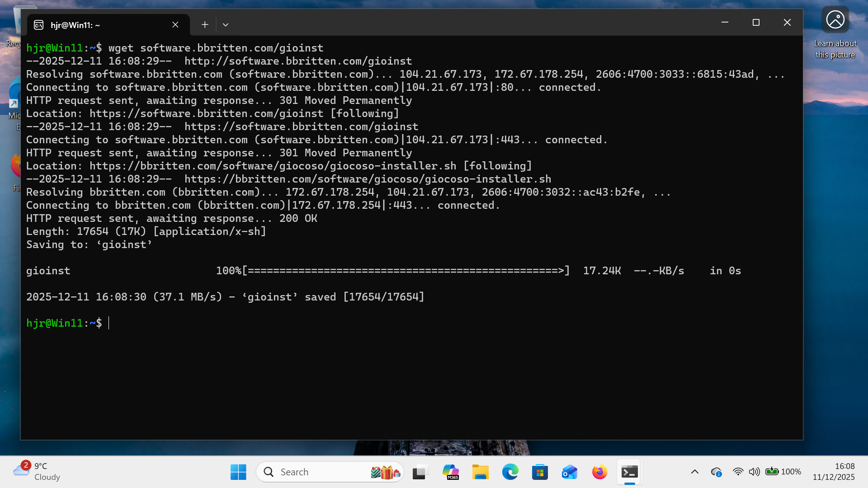This screenshot has height=488, width=868.
Task: Open the 9°C Cloudy weather widget
Action: 36,472
